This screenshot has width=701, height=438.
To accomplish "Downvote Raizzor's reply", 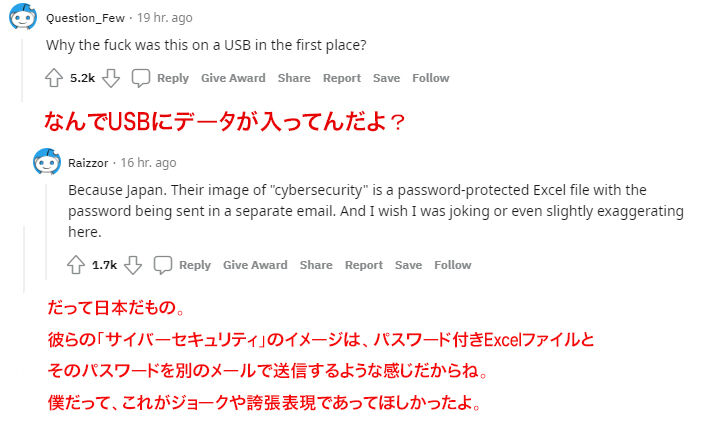I will (x=133, y=265).
